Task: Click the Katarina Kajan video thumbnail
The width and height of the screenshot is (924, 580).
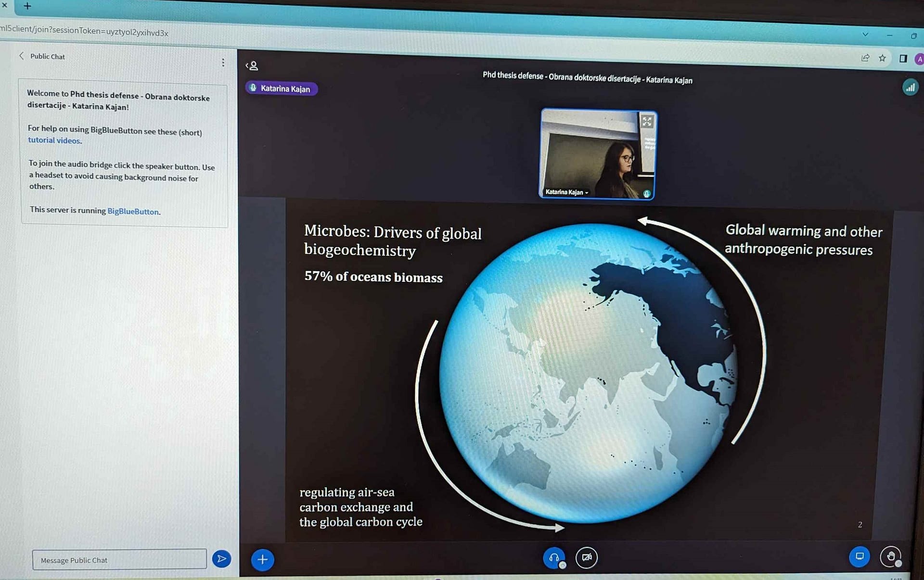Action: (x=598, y=154)
